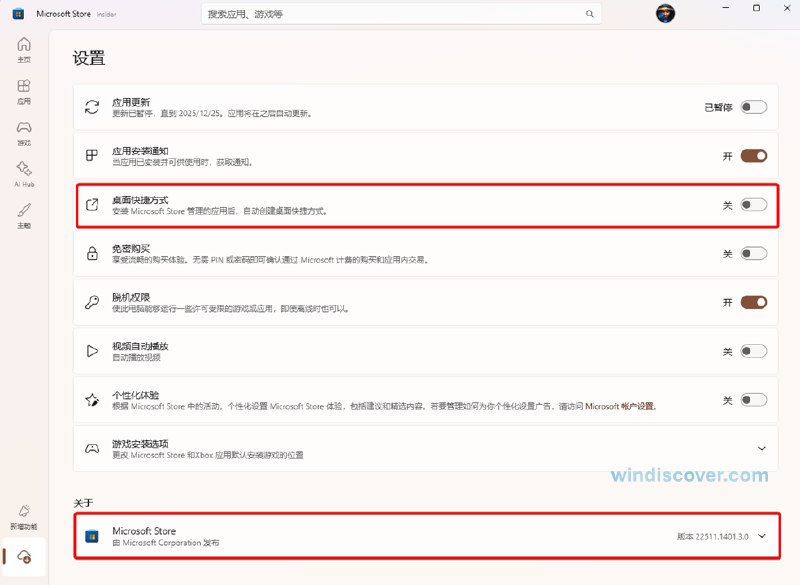Click the search magnifier icon

[x=589, y=14]
